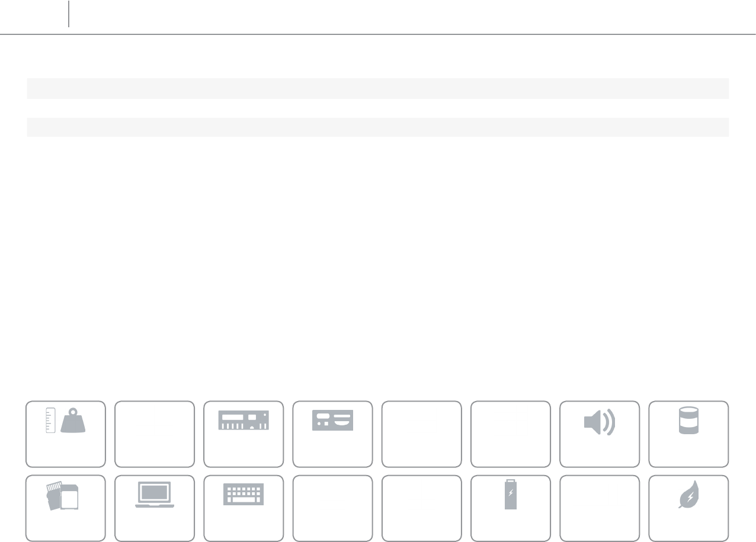Click header area left of vertical divider
The width and height of the screenshot is (756, 542).
[x=34, y=14]
